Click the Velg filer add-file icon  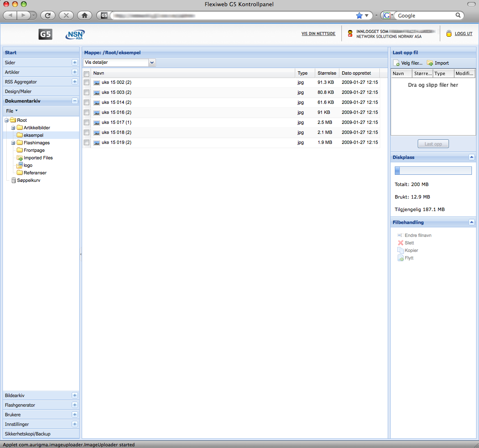click(x=396, y=63)
